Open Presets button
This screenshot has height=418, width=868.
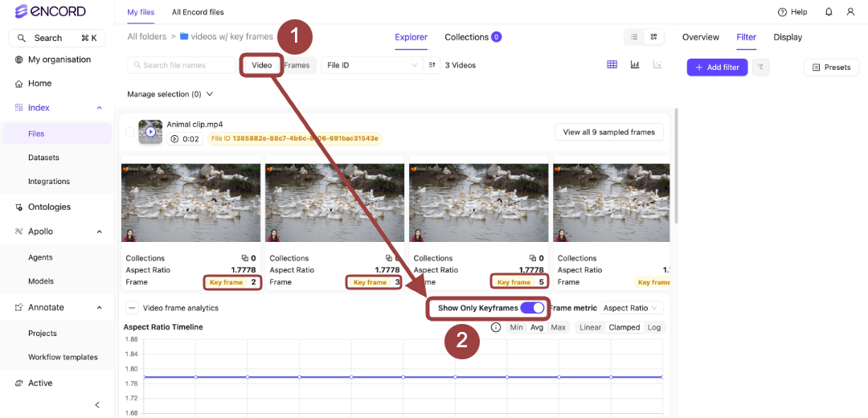[x=832, y=67]
